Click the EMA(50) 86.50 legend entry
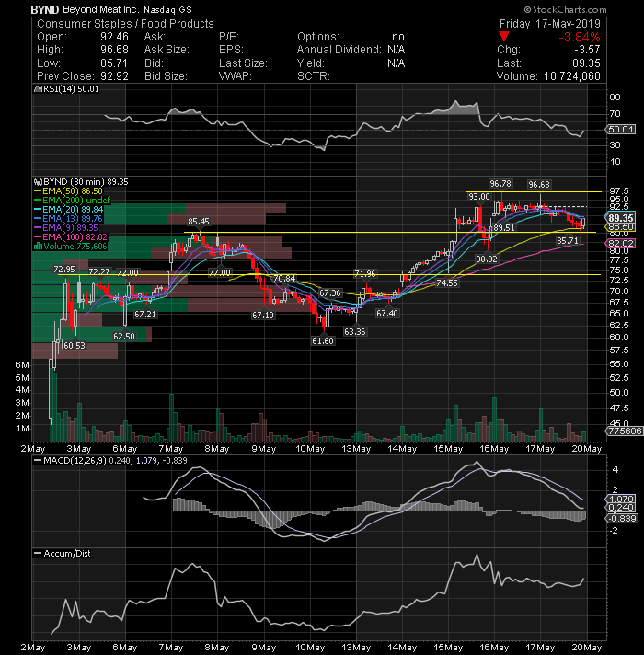This screenshot has height=655, width=644. pyautogui.click(x=73, y=191)
